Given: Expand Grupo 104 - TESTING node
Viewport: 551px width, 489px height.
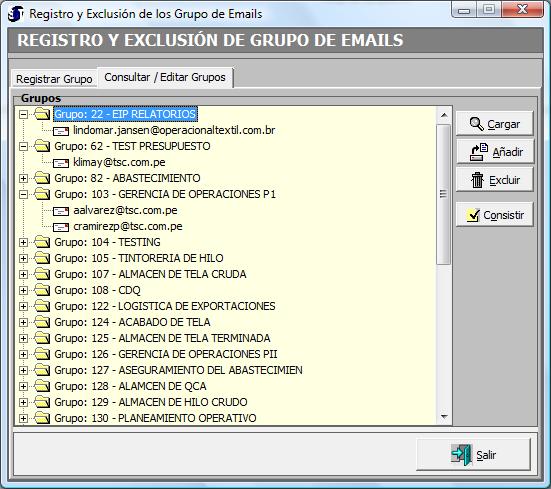Looking at the screenshot, I should (x=24, y=242).
